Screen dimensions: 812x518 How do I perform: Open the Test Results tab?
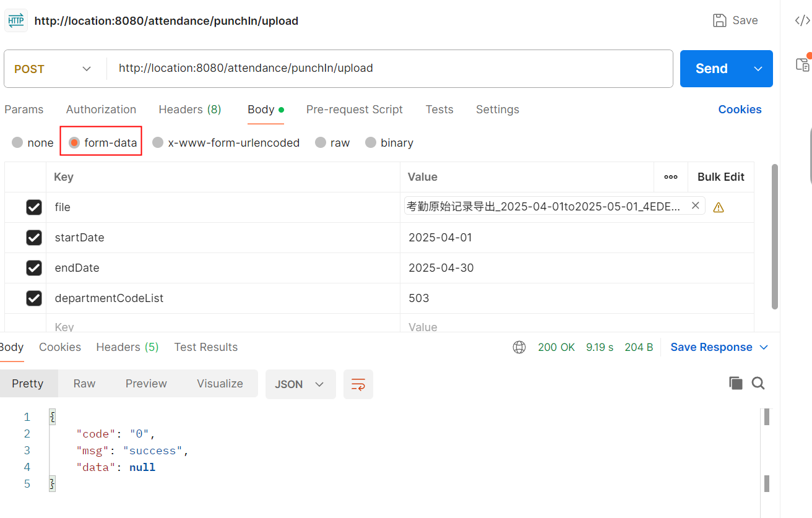206,347
